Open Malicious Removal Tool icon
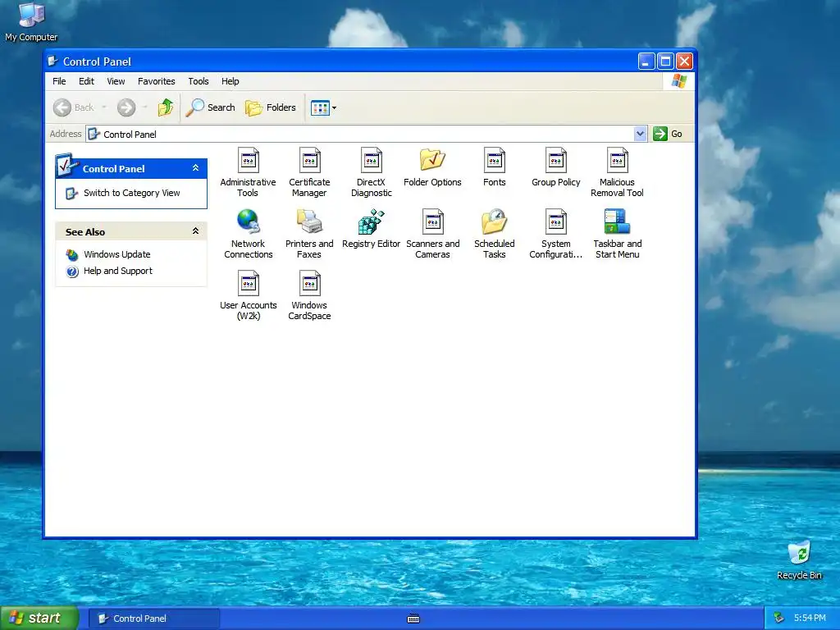This screenshot has width=840, height=630. click(617, 172)
